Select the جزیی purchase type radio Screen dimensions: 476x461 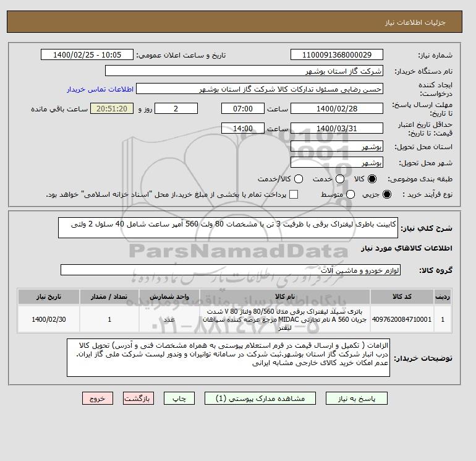point(387,194)
